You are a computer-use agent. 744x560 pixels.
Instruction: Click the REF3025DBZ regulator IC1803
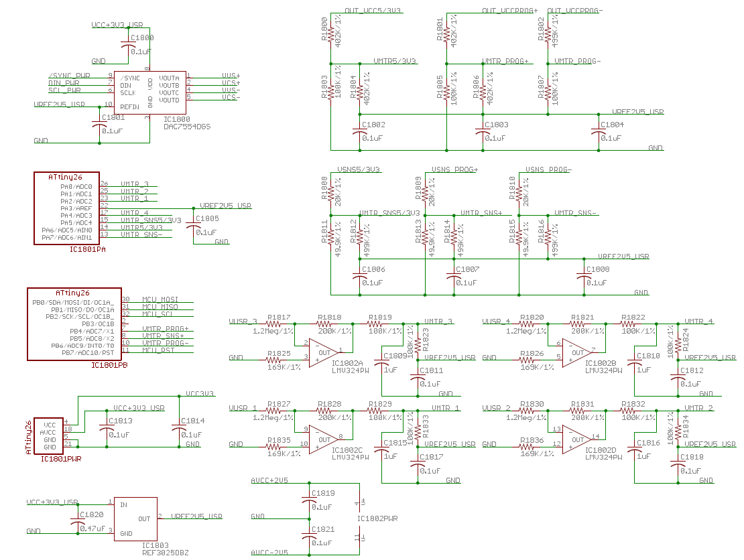pyautogui.click(x=135, y=518)
